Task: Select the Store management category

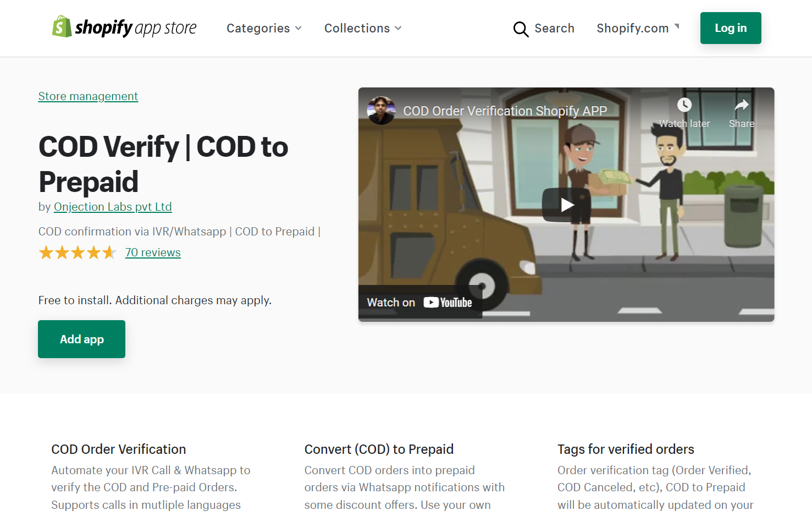Action: tap(88, 96)
